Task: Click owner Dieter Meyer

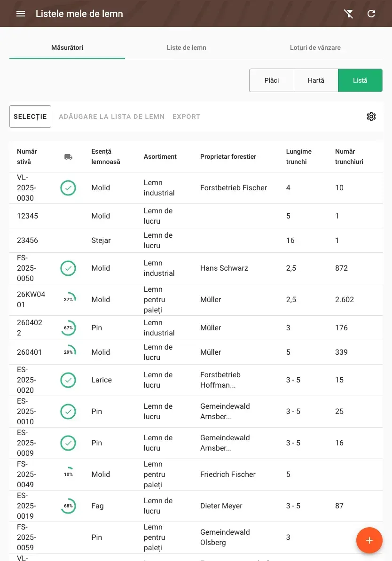Action: (221, 506)
